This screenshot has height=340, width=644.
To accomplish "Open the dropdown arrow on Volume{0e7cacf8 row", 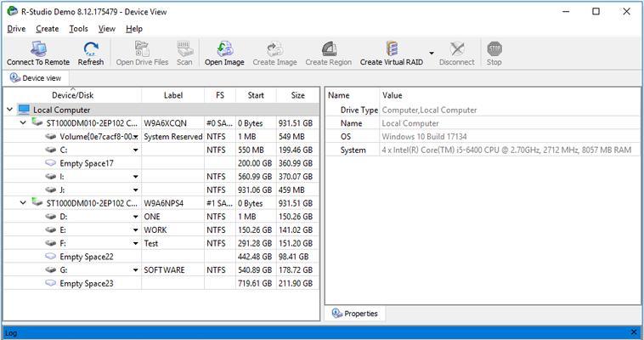I will (136, 137).
